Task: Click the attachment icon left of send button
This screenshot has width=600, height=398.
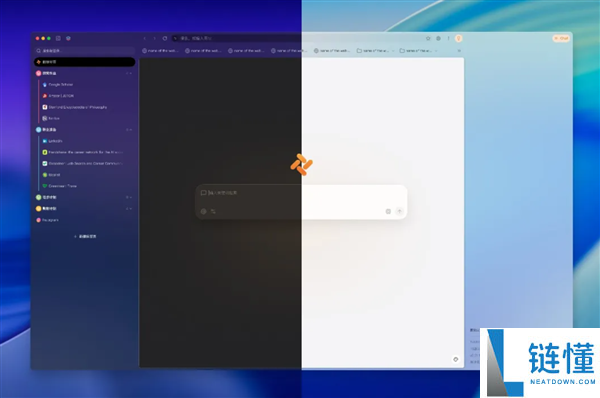Action: [388, 211]
